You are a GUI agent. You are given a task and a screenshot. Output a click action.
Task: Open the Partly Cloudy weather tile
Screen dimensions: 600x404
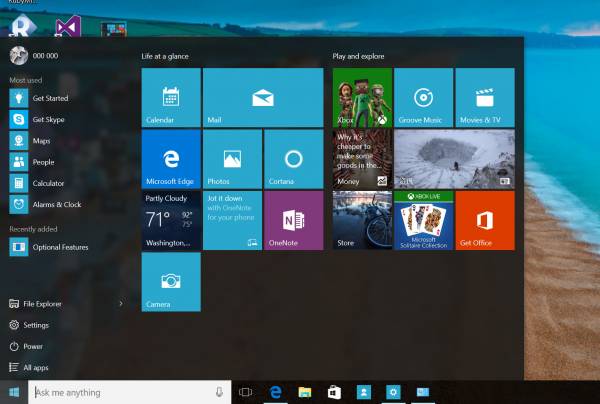(171, 221)
